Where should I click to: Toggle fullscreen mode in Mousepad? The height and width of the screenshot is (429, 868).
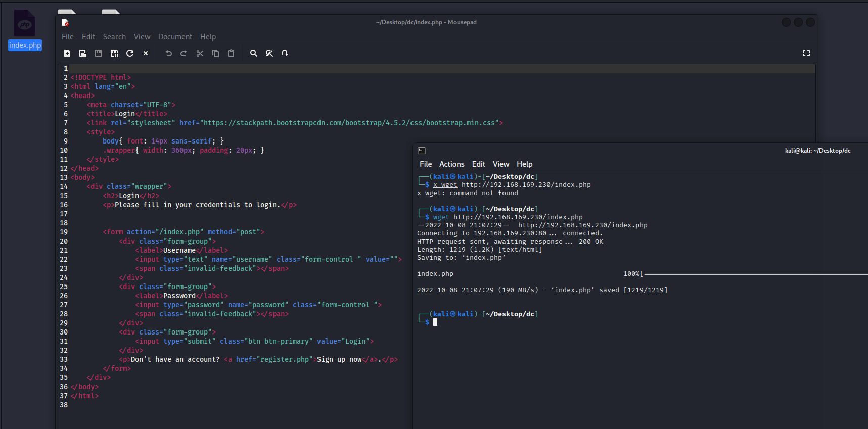806,53
